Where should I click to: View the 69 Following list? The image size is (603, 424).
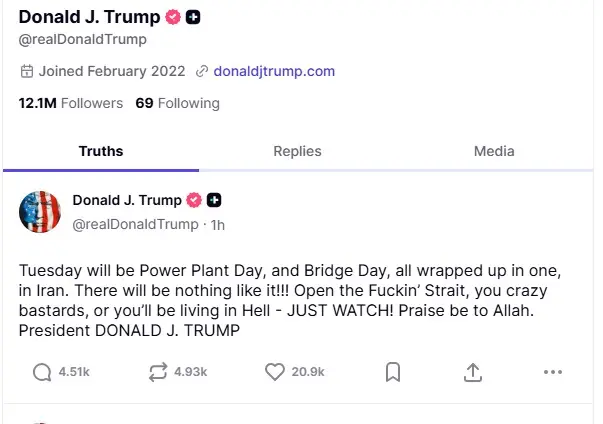pos(177,103)
